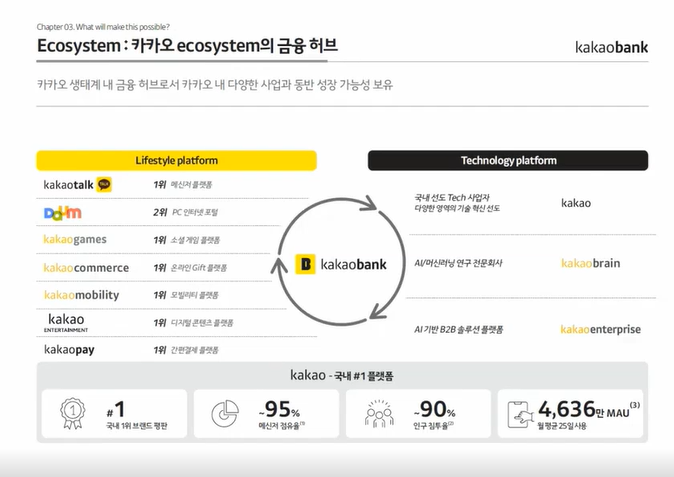Click the kakaopay logo
The image size is (674, 477).
pos(70,350)
